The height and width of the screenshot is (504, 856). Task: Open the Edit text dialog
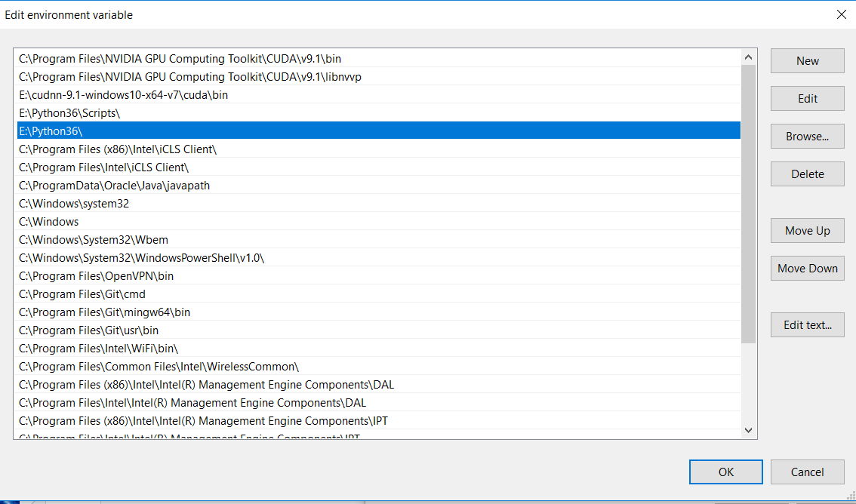point(807,324)
